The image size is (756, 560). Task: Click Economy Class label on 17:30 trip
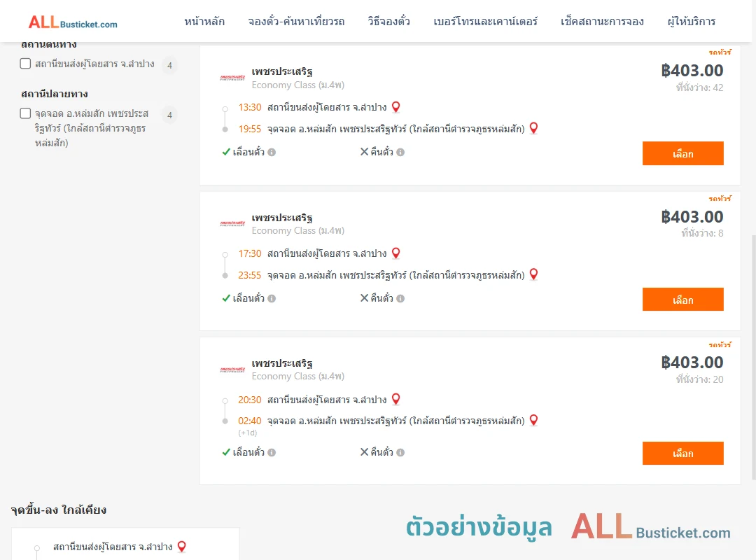tap(298, 231)
